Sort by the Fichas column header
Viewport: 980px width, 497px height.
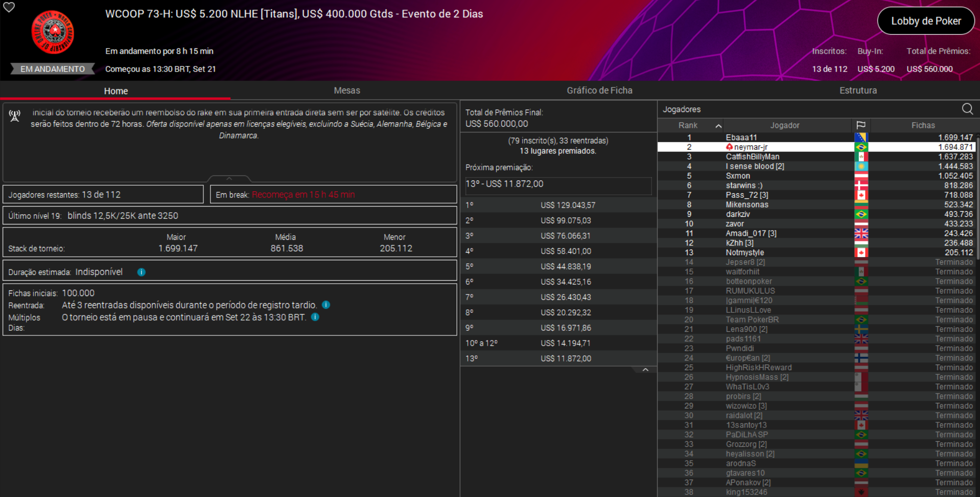(923, 125)
